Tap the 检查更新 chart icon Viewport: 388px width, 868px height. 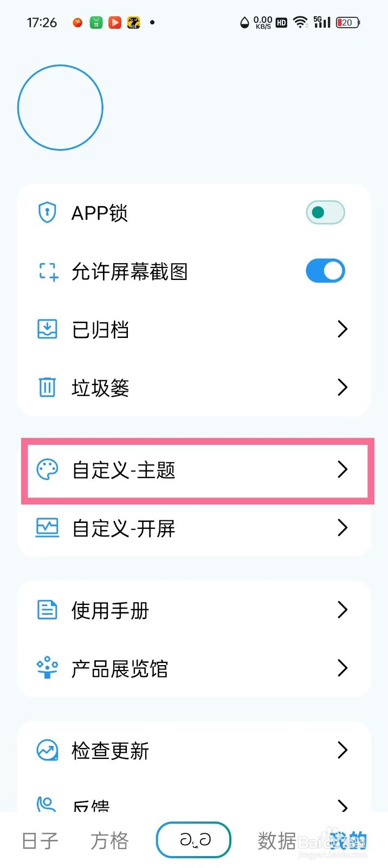pos(47,750)
